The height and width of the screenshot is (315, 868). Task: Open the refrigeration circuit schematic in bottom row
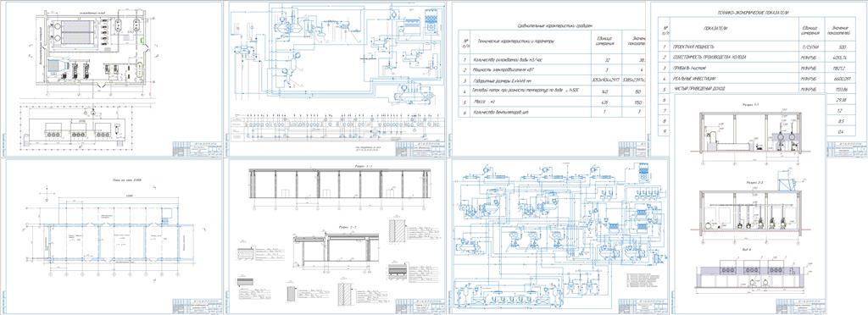coord(559,236)
